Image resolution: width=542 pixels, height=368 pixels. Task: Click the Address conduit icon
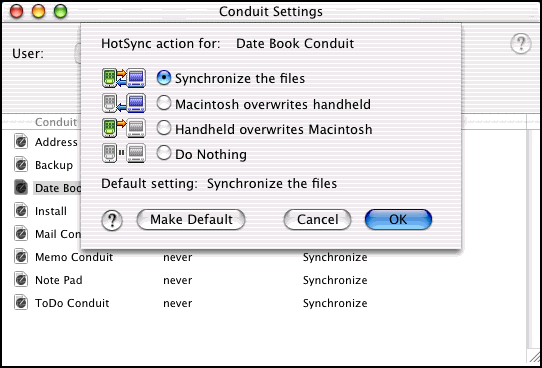coord(21,142)
